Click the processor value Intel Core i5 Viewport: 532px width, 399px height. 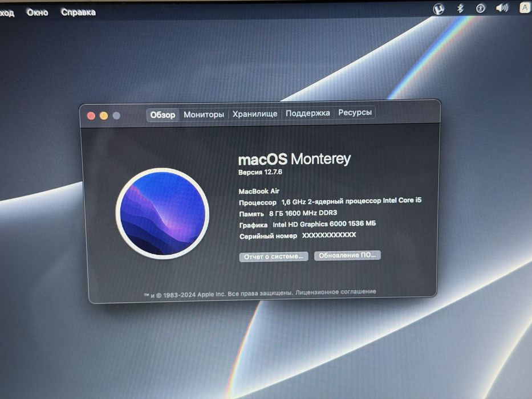pos(351,201)
